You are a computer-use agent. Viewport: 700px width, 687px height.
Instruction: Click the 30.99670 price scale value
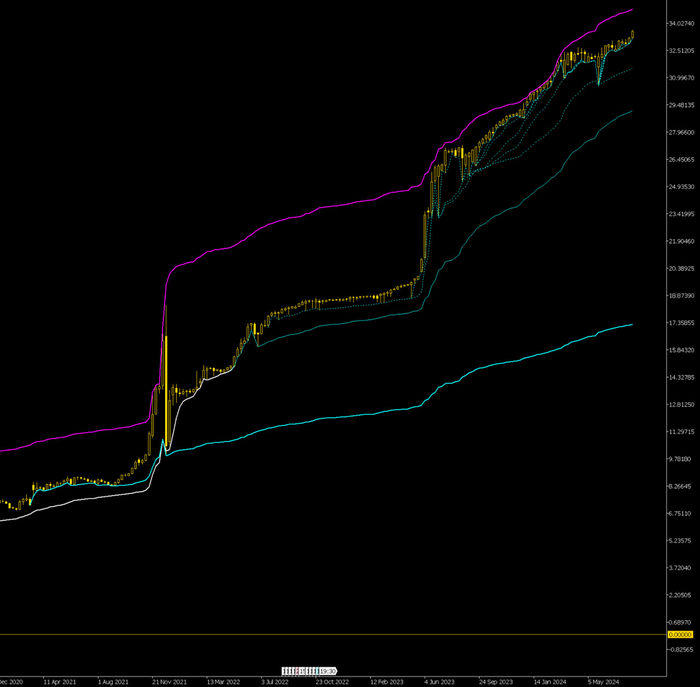pos(681,78)
